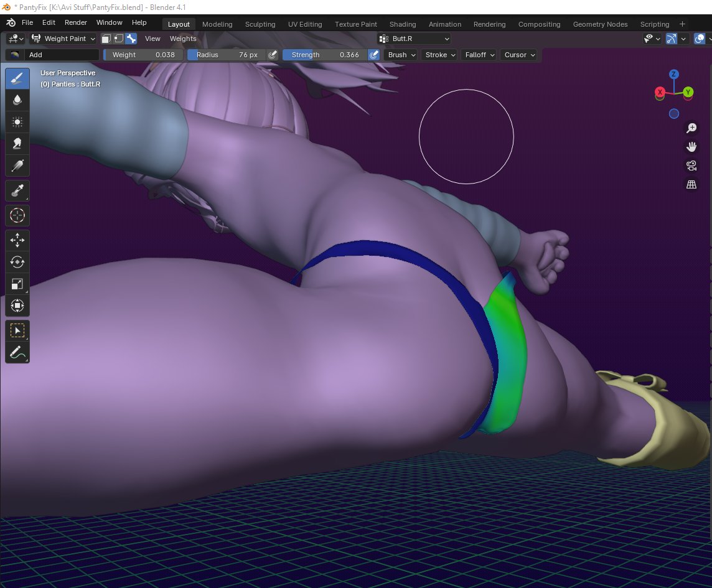Image resolution: width=712 pixels, height=588 pixels.
Task: Select the Draw brush tool
Action: click(17, 79)
